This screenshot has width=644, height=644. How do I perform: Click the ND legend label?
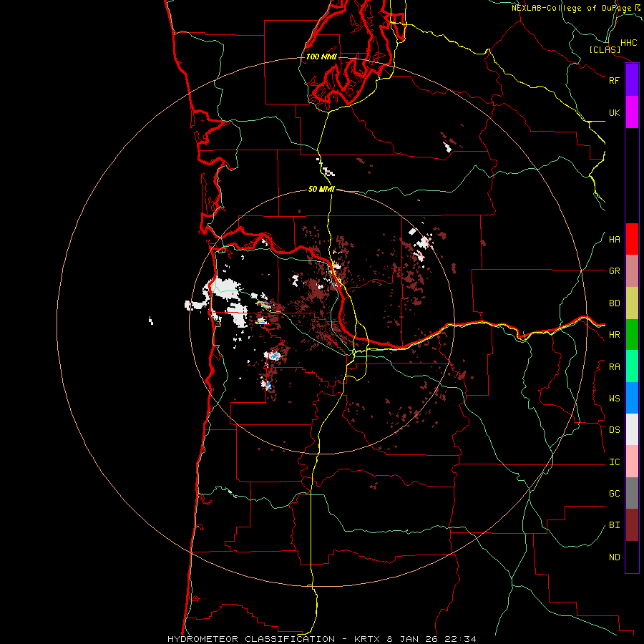coord(614,557)
